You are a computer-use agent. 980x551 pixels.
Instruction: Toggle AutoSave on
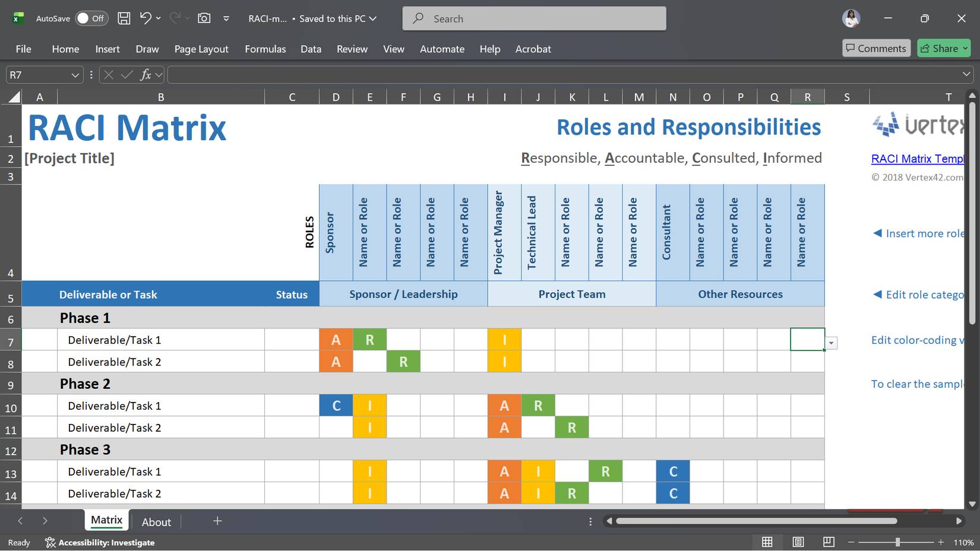click(x=91, y=18)
